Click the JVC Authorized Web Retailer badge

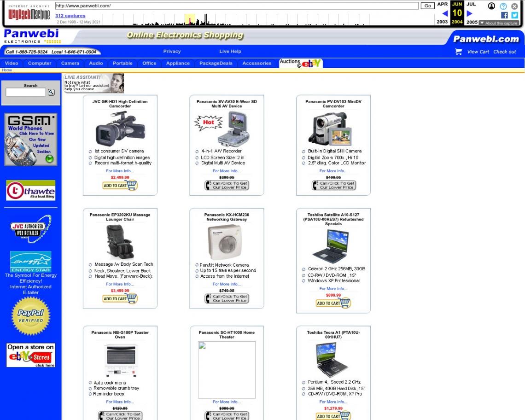coord(30,229)
